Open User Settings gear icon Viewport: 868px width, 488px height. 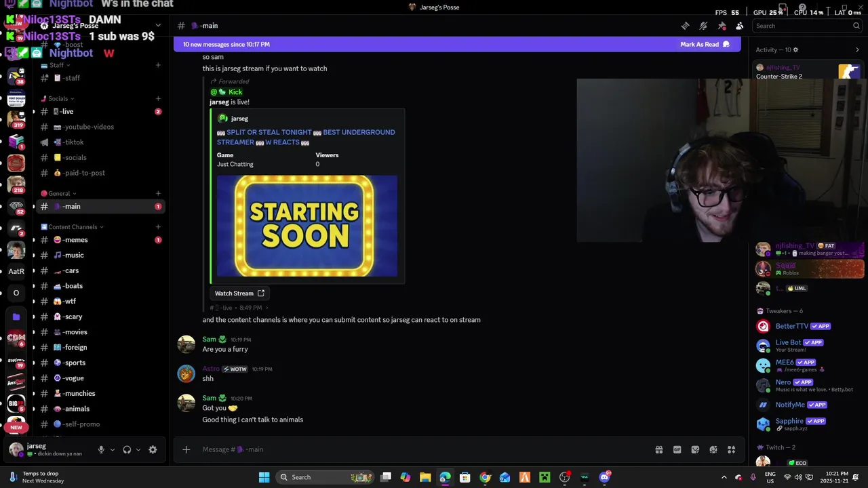153,449
